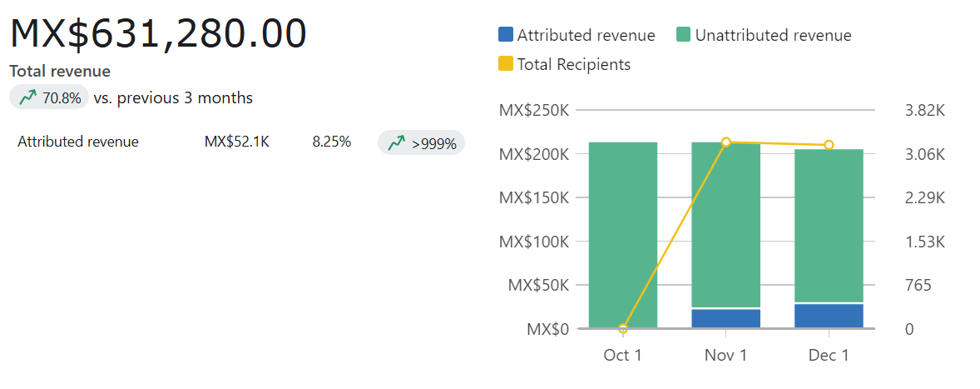
Task: Click the blue Attributed revenue legend swatch
Action: point(506,35)
